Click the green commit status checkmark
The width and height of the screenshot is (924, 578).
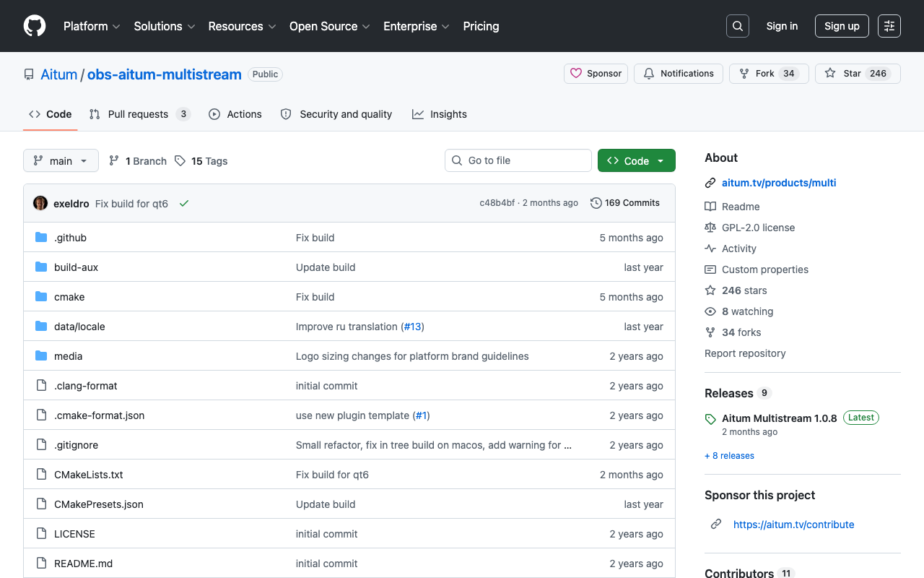[x=184, y=204]
